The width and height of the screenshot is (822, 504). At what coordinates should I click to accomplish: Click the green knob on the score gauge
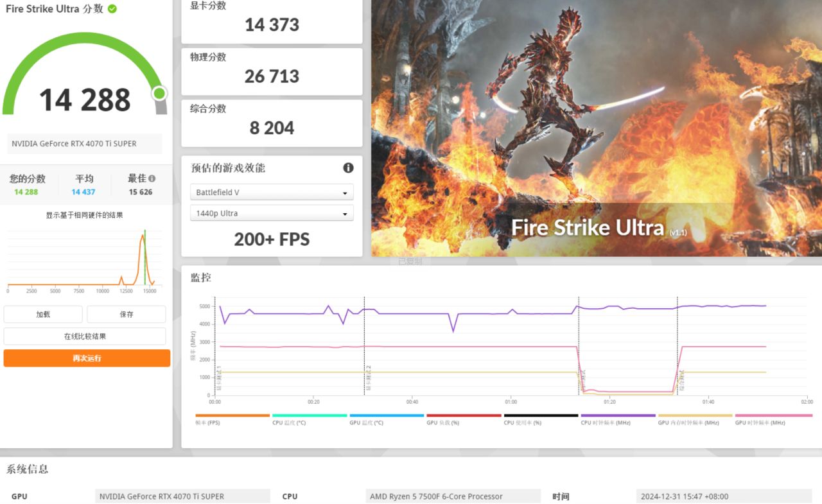click(x=159, y=94)
